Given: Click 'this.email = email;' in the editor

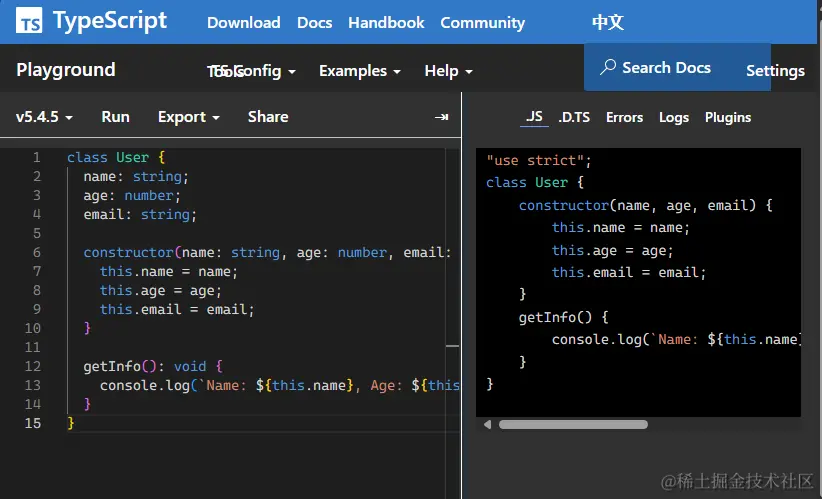Looking at the screenshot, I should click(x=177, y=309).
